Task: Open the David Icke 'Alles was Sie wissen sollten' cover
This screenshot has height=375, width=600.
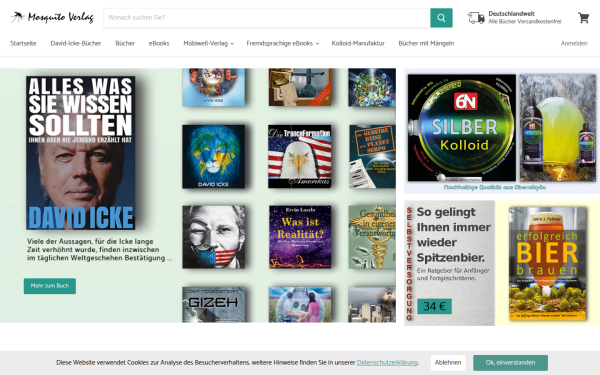Action: [80, 153]
